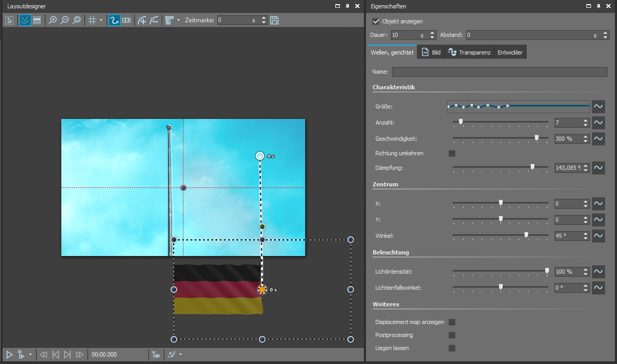Open the grid options dropdown arrow
This screenshot has height=364, width=617.
[101, 20]
